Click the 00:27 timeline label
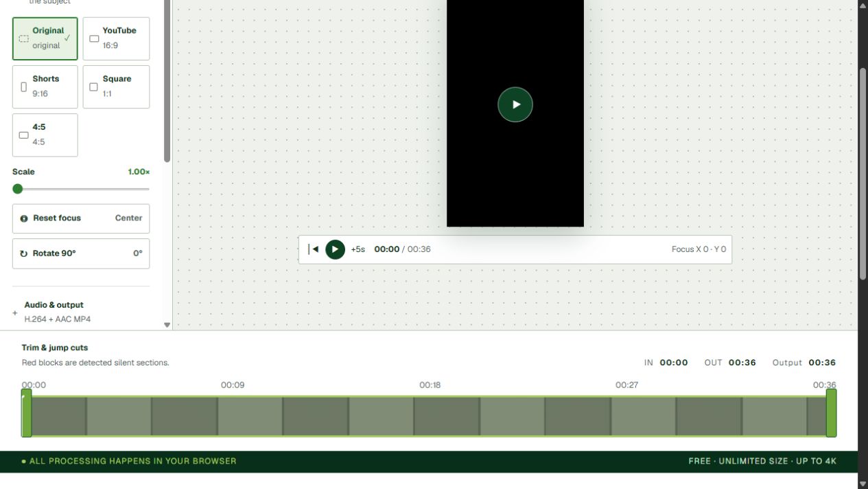The image size is (868, 489). (626, 385)
